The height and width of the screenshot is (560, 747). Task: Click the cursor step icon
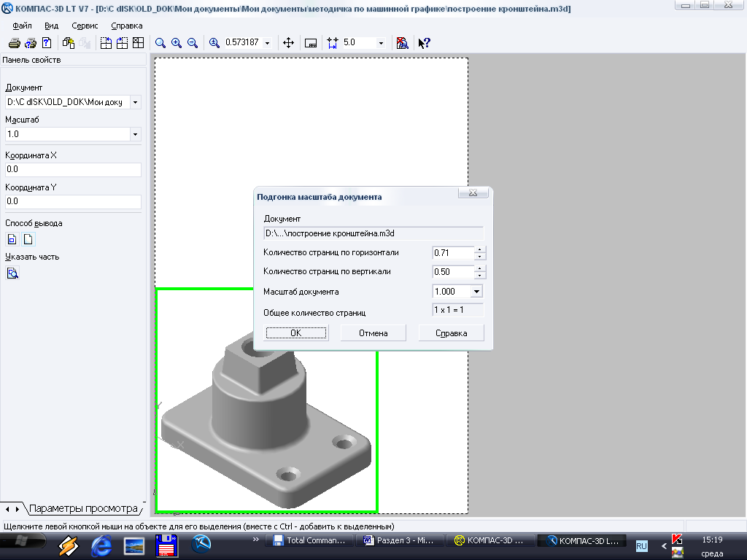(333, 43)
